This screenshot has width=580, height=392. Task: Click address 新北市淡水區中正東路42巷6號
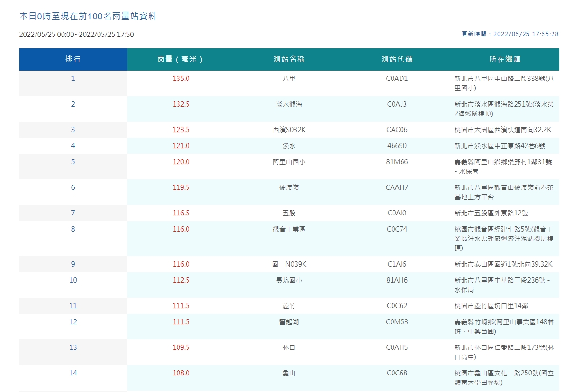click(x=500, y=146)
